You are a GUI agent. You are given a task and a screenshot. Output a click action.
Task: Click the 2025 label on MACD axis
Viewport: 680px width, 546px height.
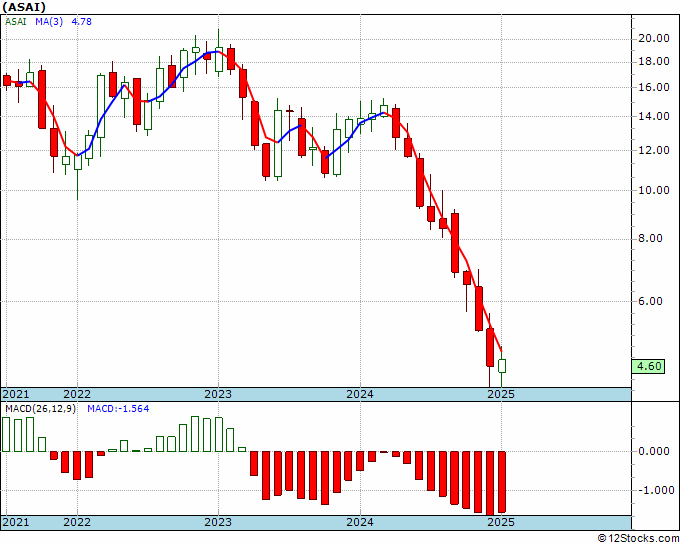(501, 522)
